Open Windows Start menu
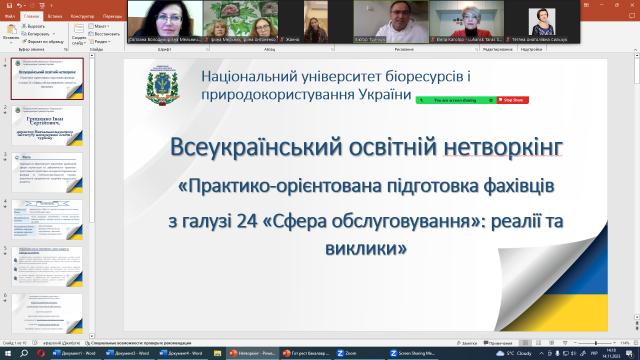Viewport: 640px width, 360px height. 7,353
